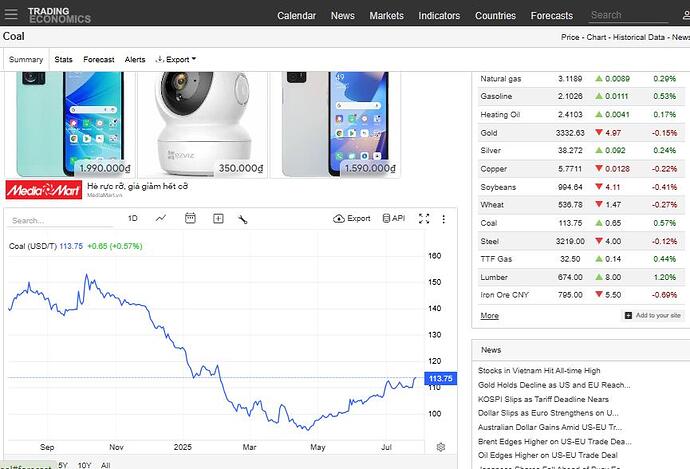Switch to the Stats tab
Image resolution: width=690 pixels, height=469 pixels.
click(63, 59)
